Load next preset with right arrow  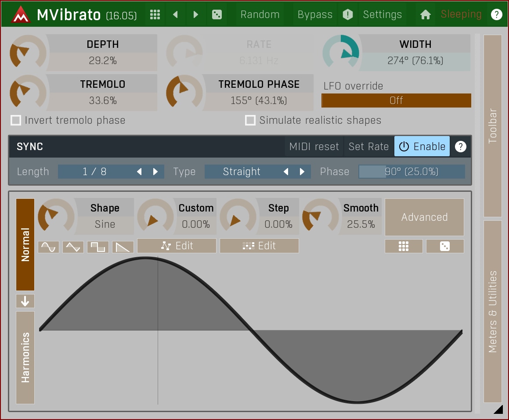coord(195,14)
